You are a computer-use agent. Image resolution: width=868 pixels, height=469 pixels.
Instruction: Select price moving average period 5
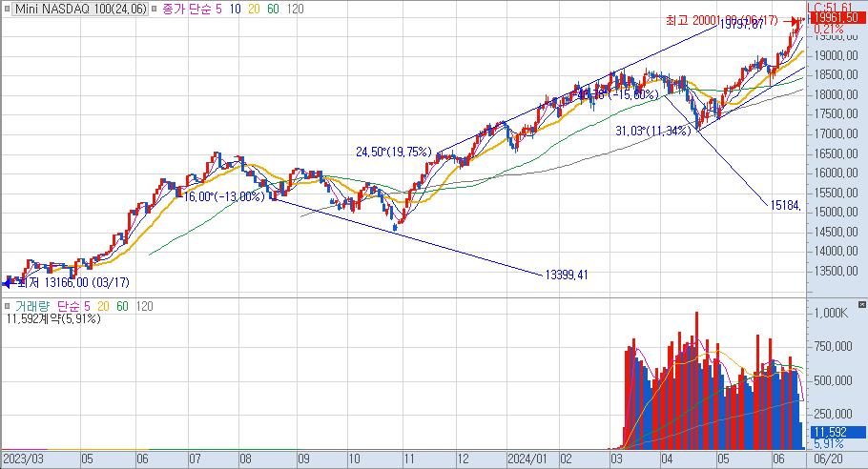click(218, 9)
